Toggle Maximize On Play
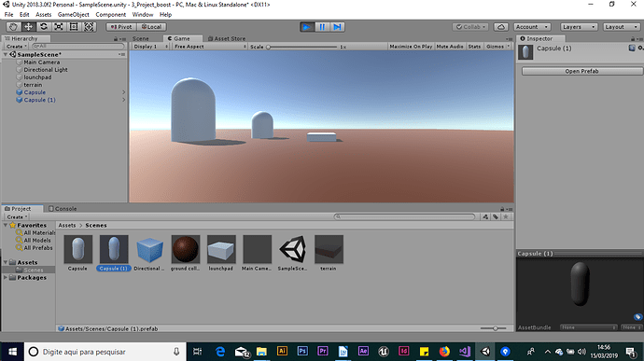This screenshot has width=644, height=361. pyautogui.click(x=411, y=47)
